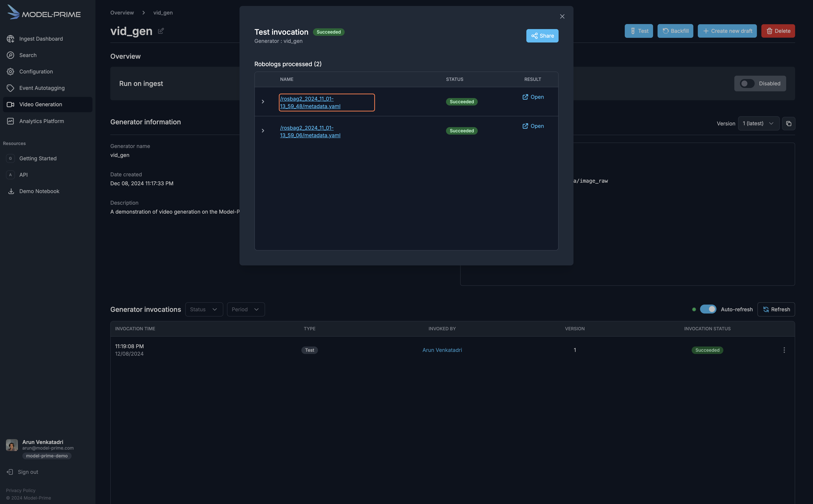The height and width of the screenshot is (504, 813).
Task: Click the Ingest Dashboard globe icon
Action: (x=11, y=39)
